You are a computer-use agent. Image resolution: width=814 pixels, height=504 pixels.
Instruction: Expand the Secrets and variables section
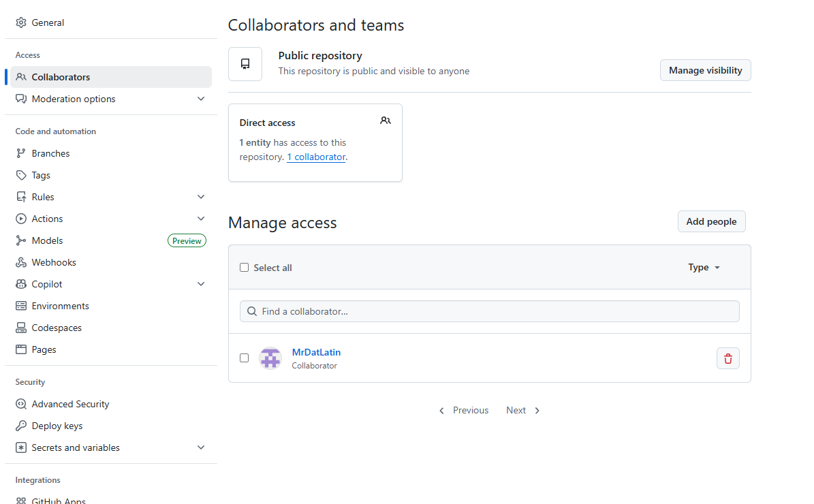[200, 447]
